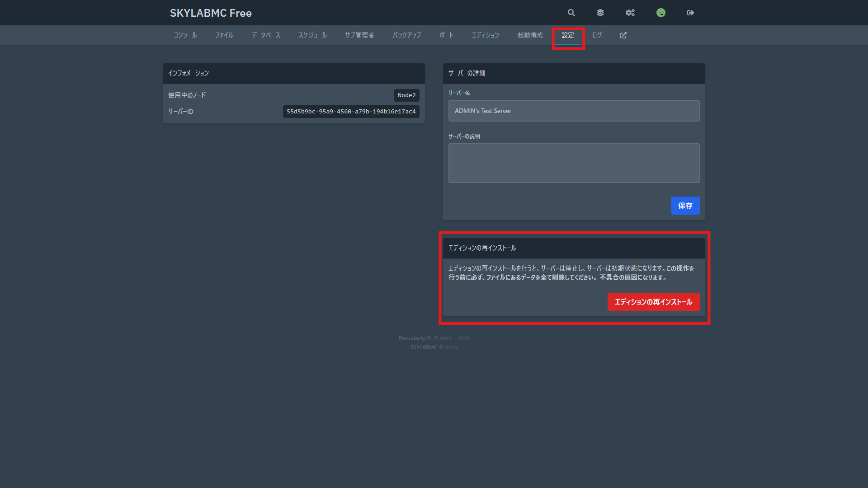Click the SKYLABMC Free title link
The width and height of the screenshot is (868, 488).
click(211, 13)
